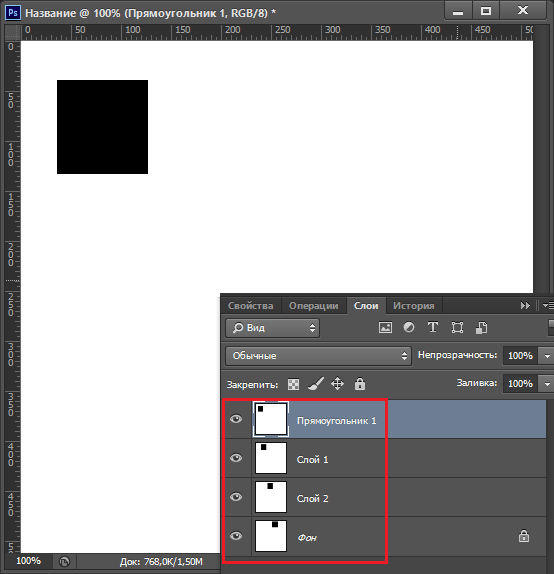This screenshot has width=554, height=574.
Task: Click the lock all padlock icon
Action: (x=360, y=384)
